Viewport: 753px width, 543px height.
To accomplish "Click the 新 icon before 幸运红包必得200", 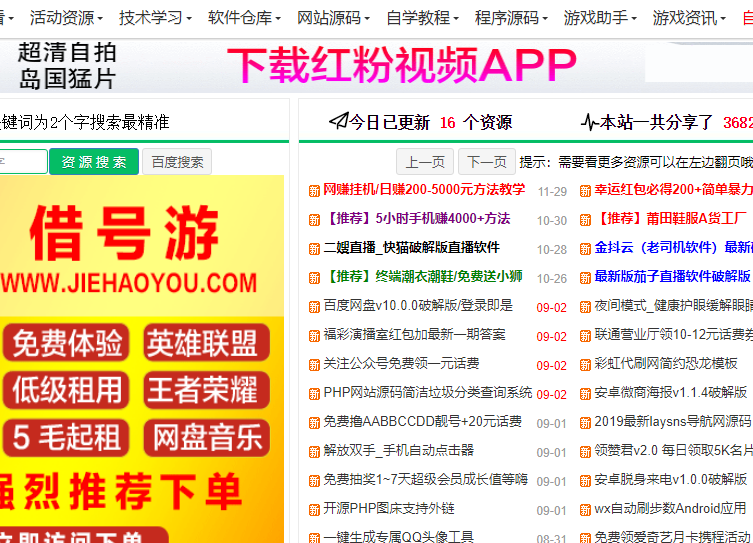I will (x=585, y=191).
